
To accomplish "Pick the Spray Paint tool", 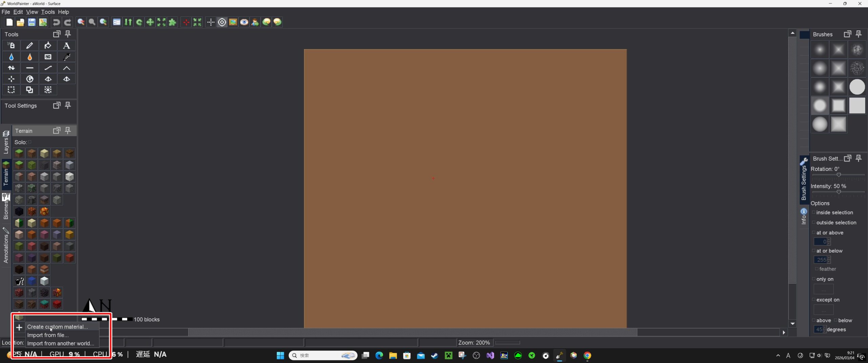I will [11, 45].
